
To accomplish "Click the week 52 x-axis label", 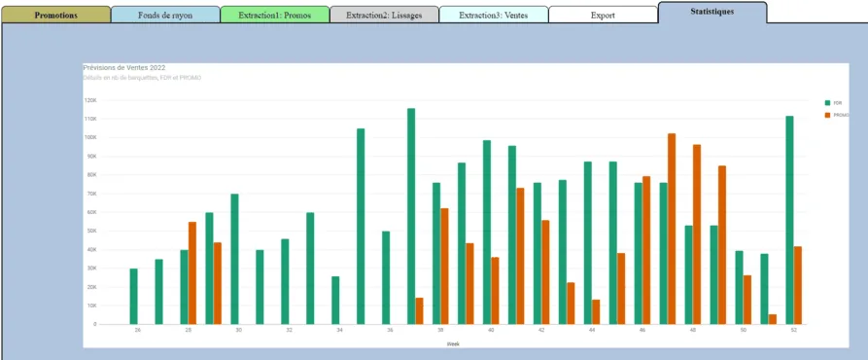I will 794,330.
